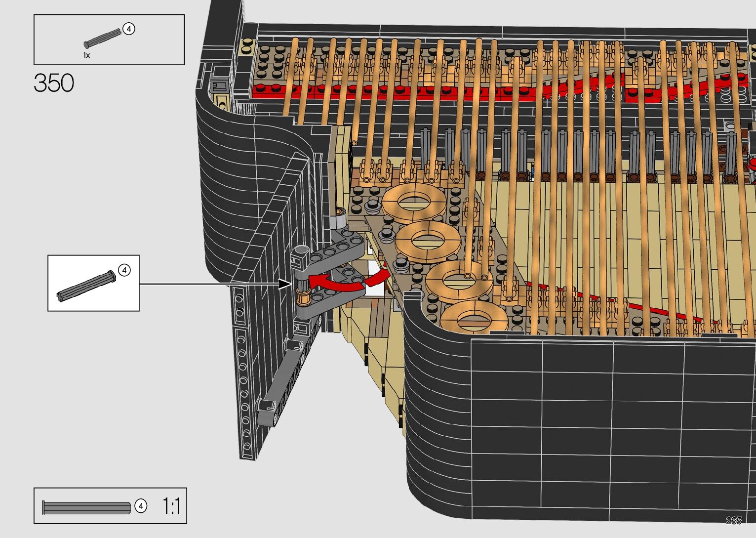Click the circled 4 beside the 1:1 scale
Image resolution: width=756 pixels, height=538 pixels.
141,506
